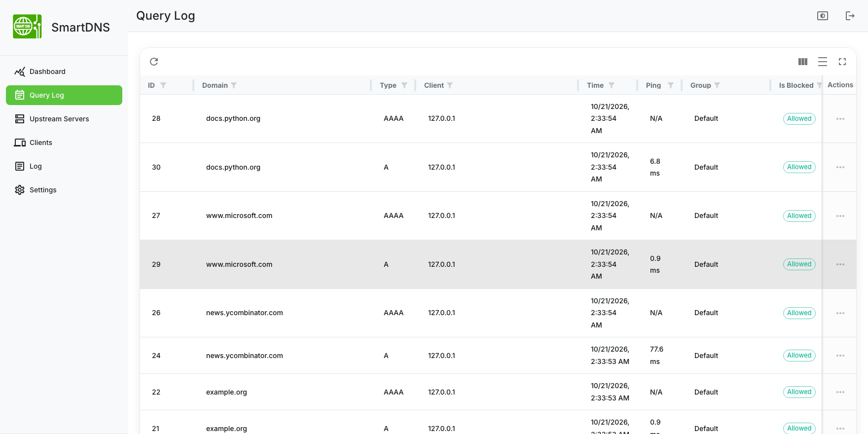This screenshot has width=868, height=434.
Task: Open the Log page
Action: point(64,166)
